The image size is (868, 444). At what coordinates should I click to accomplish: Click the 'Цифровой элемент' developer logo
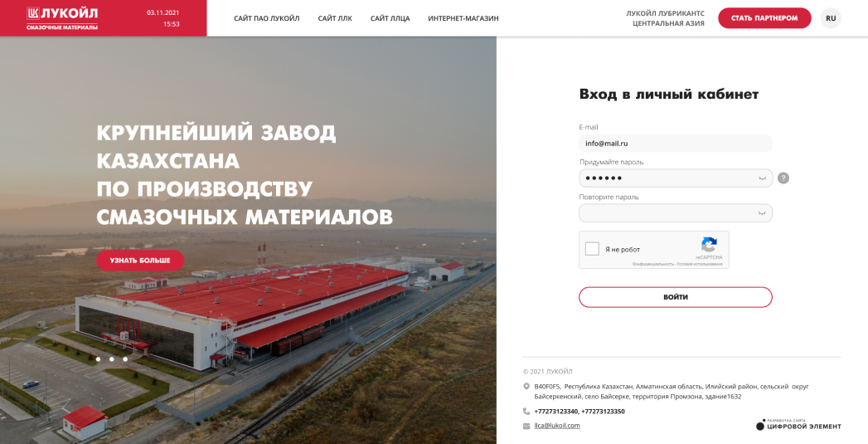pyautogui.click(x=798, y=425)
